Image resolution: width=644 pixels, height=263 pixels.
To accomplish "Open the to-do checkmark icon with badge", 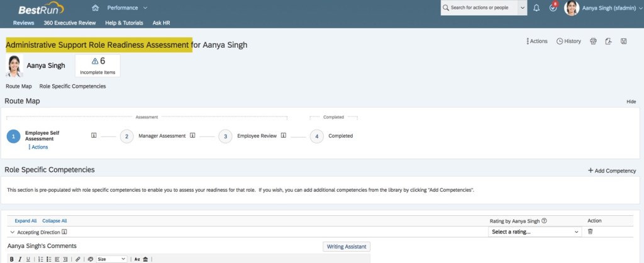I will (x=553, y=8).
